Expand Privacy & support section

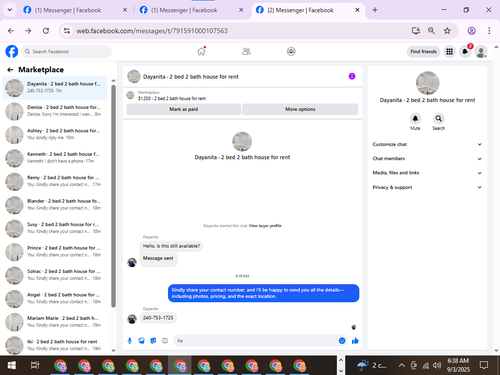[427, 187]
